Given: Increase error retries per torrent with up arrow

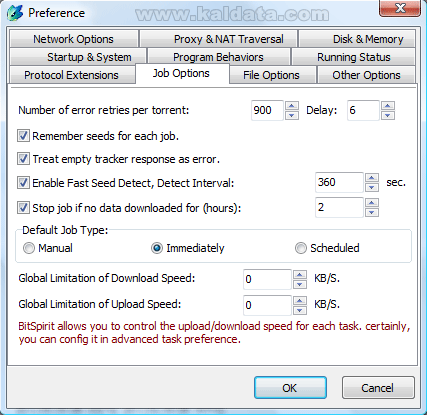Looking at the screenshot, I should 292,106.
